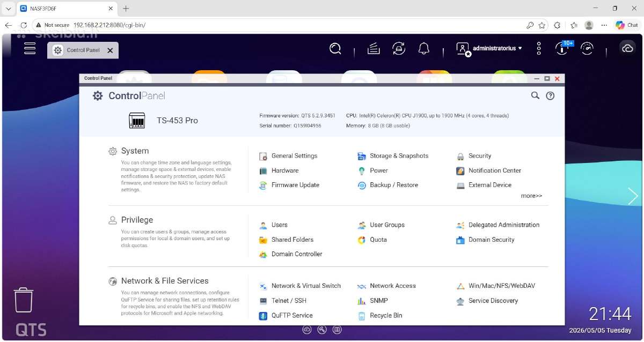The width and height of the screenshot is (644, 342).
Task: Click the Quota icon
Action: 362,240
